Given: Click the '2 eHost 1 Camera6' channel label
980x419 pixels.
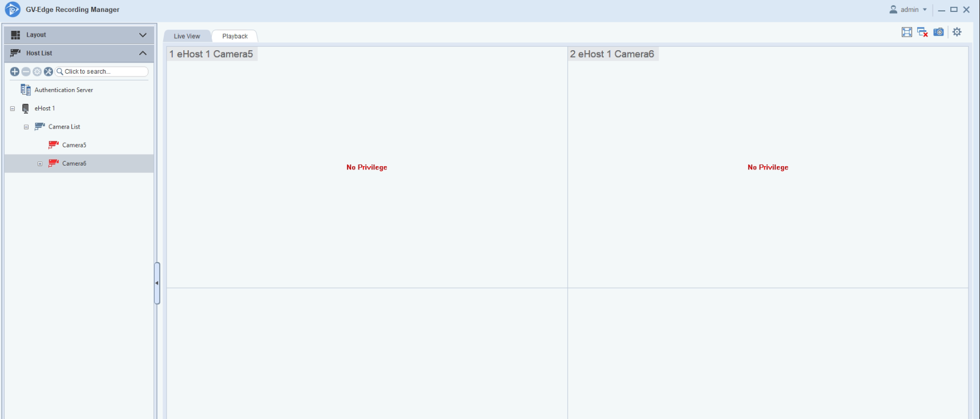Looking at the screenshot, I should (x=612, y=54).
